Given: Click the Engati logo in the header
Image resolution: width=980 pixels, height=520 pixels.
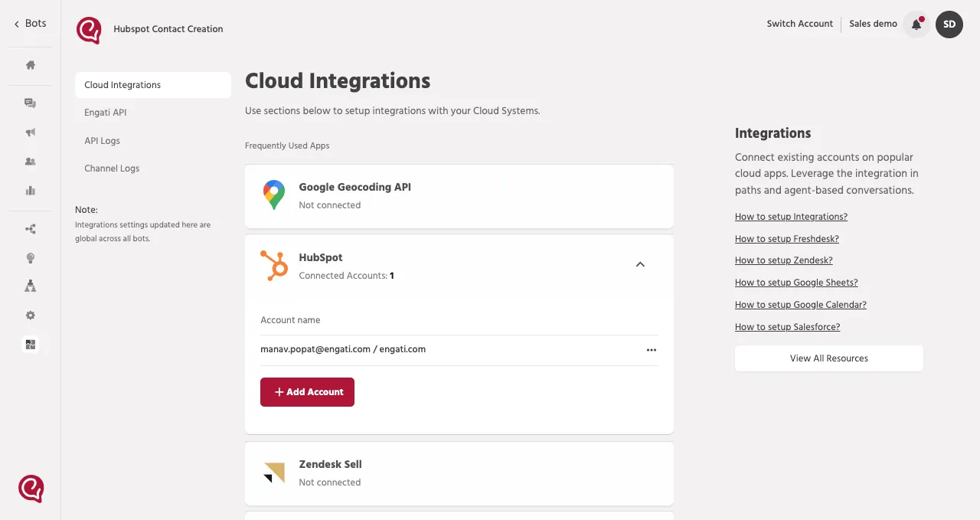Looking at the screenshot, I should (x=89, y=31).
